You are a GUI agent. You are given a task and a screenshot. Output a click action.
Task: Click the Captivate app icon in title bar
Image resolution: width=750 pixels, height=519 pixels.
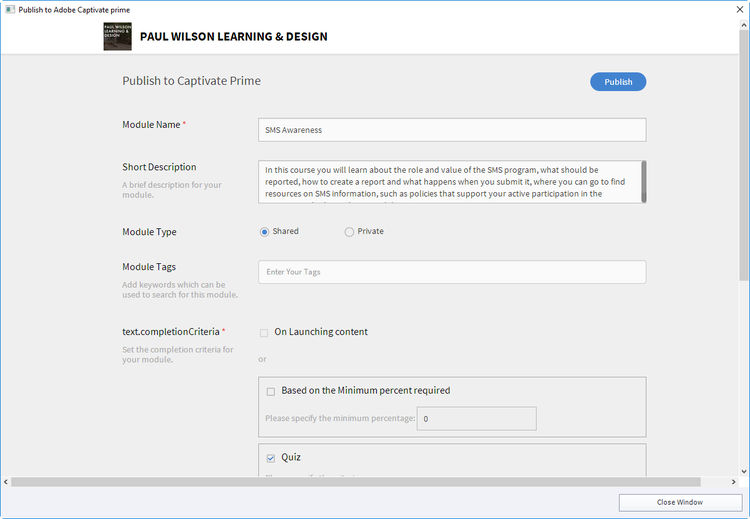9,9
